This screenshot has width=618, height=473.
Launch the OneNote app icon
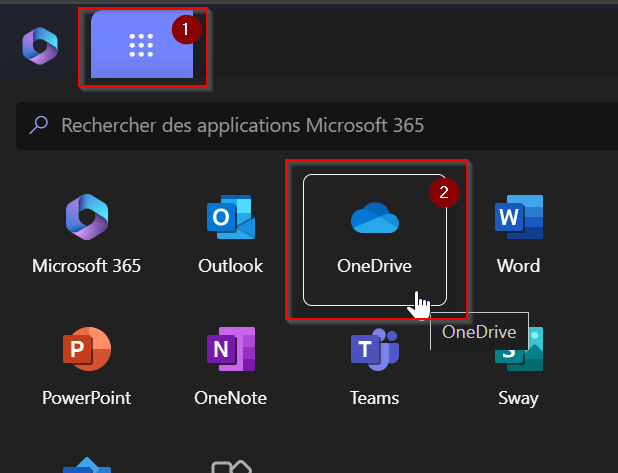230,350
